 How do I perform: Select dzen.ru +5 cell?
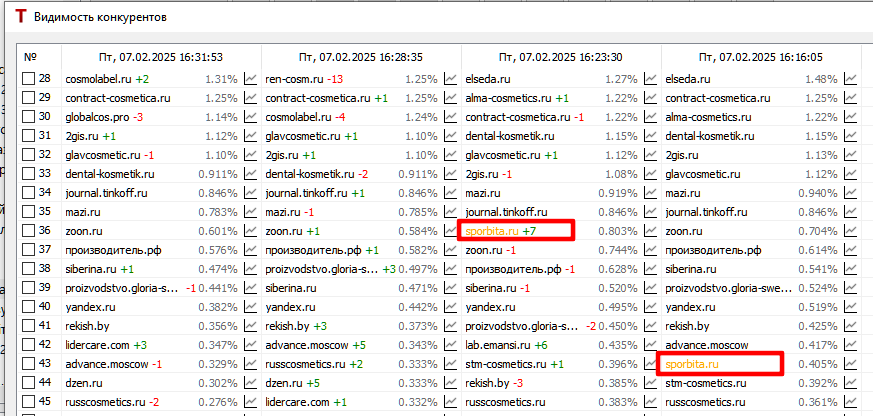(x=361, y=383)
